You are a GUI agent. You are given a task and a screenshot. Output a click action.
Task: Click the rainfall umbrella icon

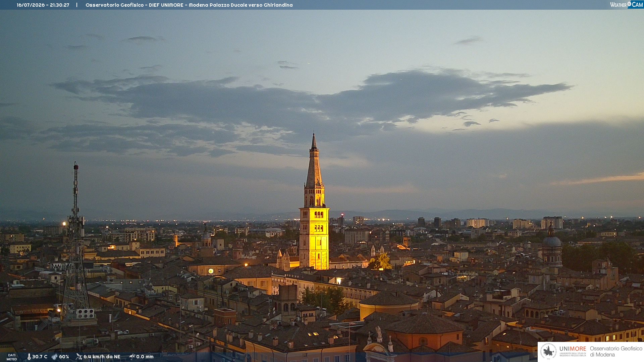click(132, 357)
